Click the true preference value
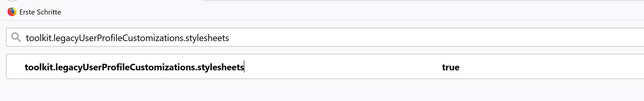 (451, 67)
